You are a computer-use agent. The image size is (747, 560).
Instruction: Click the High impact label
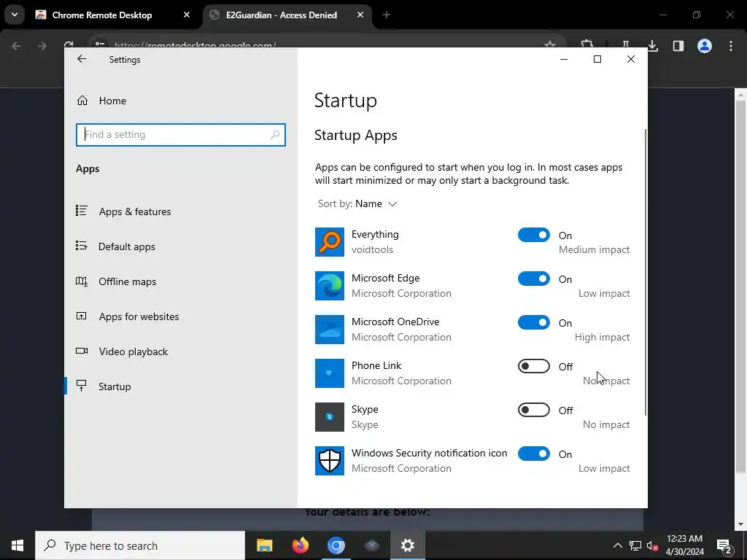point(602,337)
